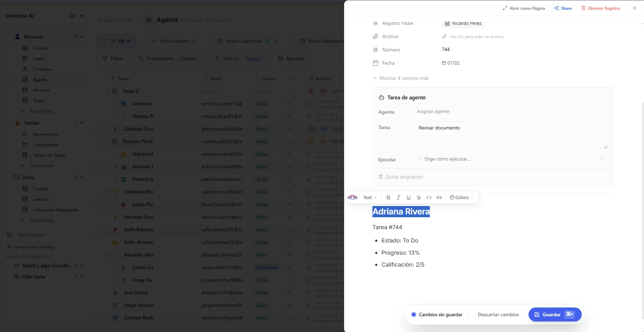Screen dimensions: 644x332
Task: Click to upload a file in Archivo field
Action: pyautogui.click(x=473, y=37)
